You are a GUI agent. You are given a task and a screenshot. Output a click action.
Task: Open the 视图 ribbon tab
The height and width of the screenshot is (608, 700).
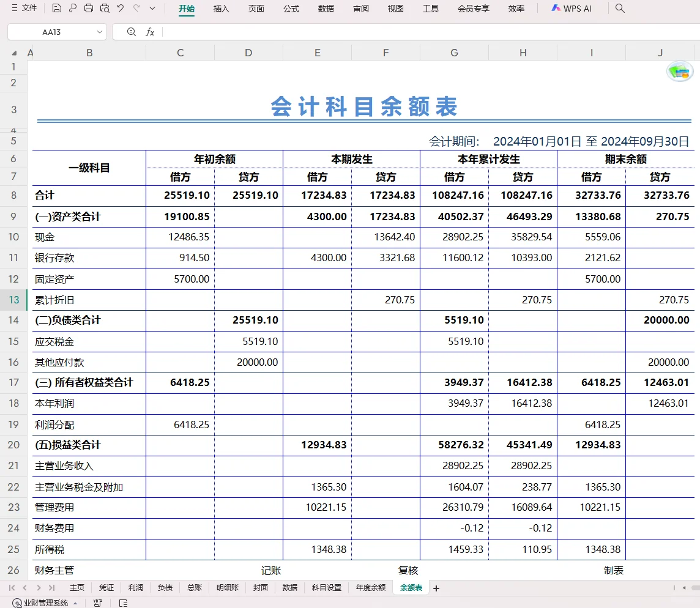pos(395,9)
